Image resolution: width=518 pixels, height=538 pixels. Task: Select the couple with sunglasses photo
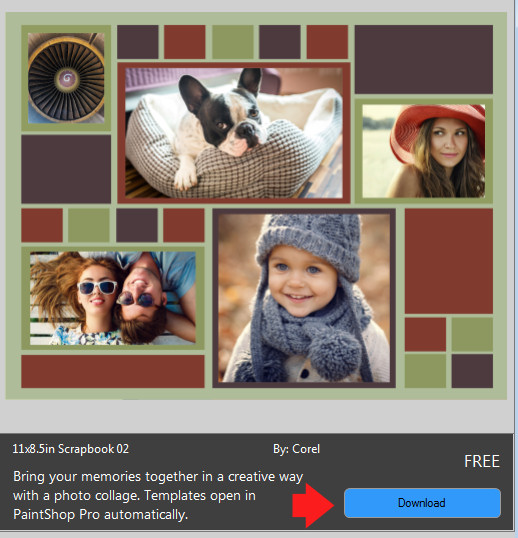pyautogui.click(x=113, y=298)
